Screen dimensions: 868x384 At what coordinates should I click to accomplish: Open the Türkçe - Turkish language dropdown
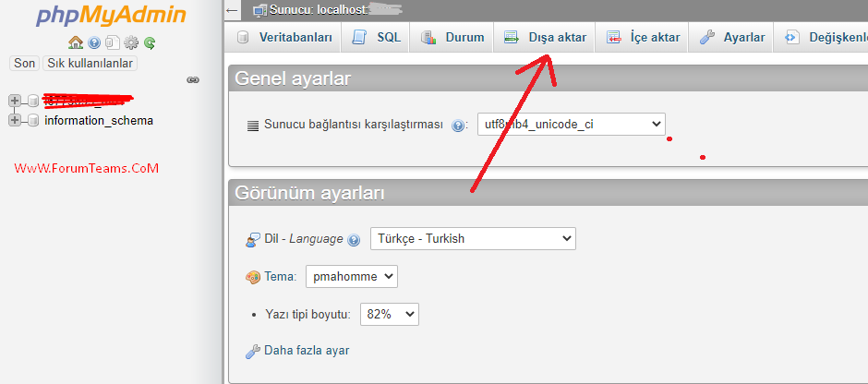pyautogui.click(x=473, y=238)
